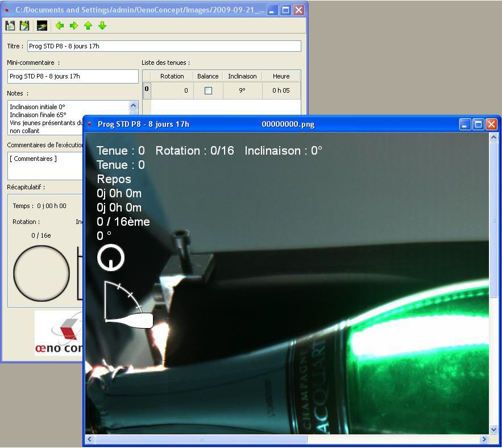The width and height of the screenshot is (502, 448).
Task: Close the OenoConcept Images background window
Action: (x=298, y=10)
